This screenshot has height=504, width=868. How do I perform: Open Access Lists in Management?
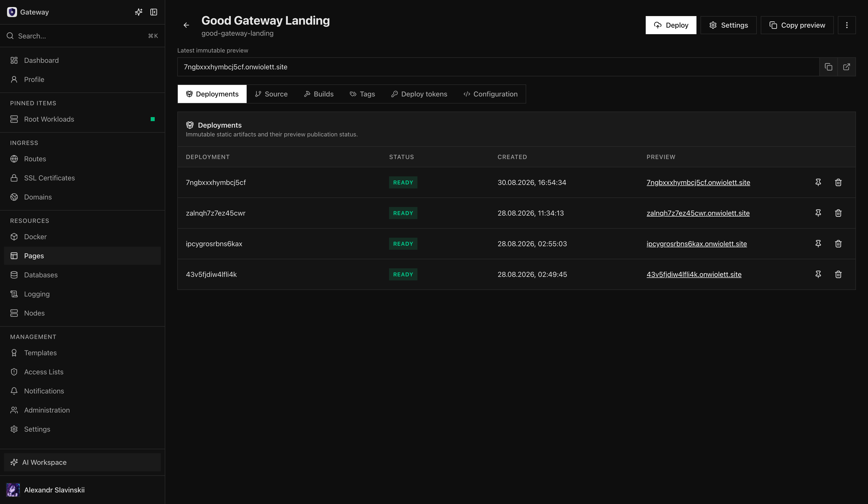tap(82, 372)
